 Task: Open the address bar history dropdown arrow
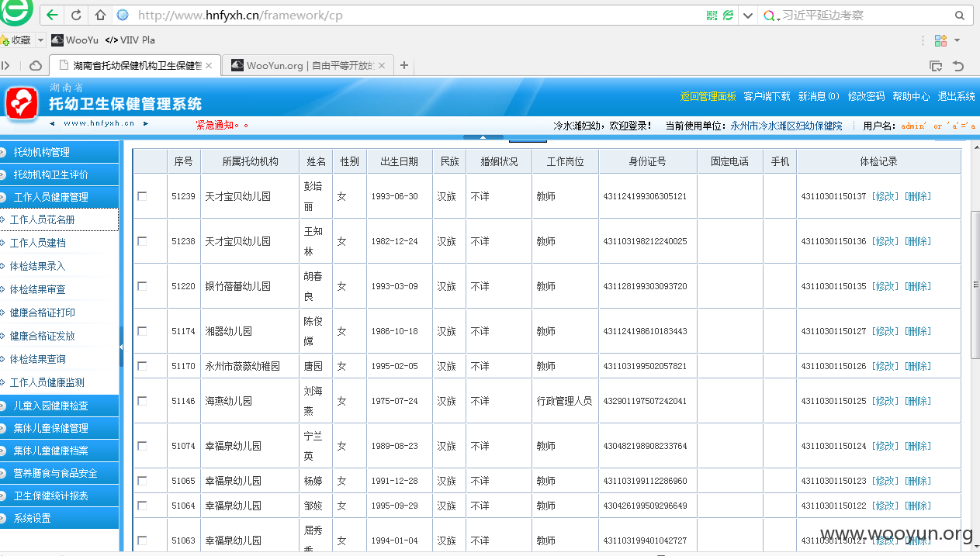[748, 15]
